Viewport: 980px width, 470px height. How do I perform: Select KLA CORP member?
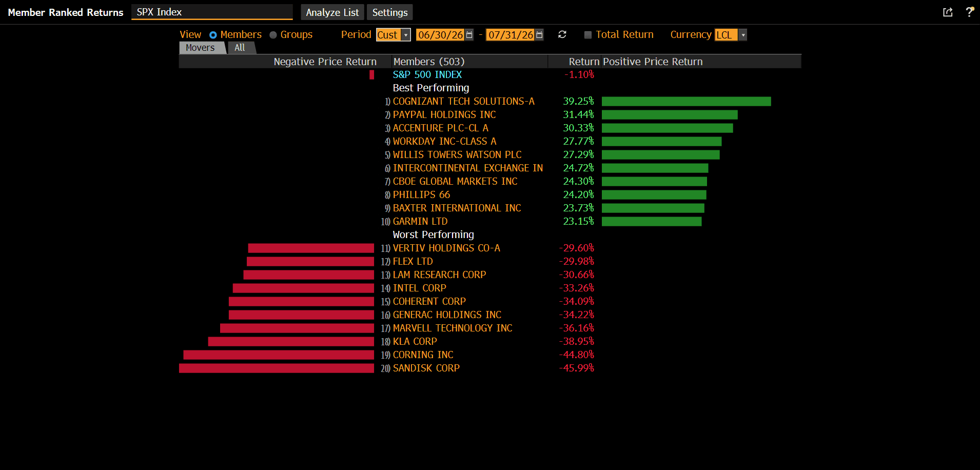click(x=415, y=342)
